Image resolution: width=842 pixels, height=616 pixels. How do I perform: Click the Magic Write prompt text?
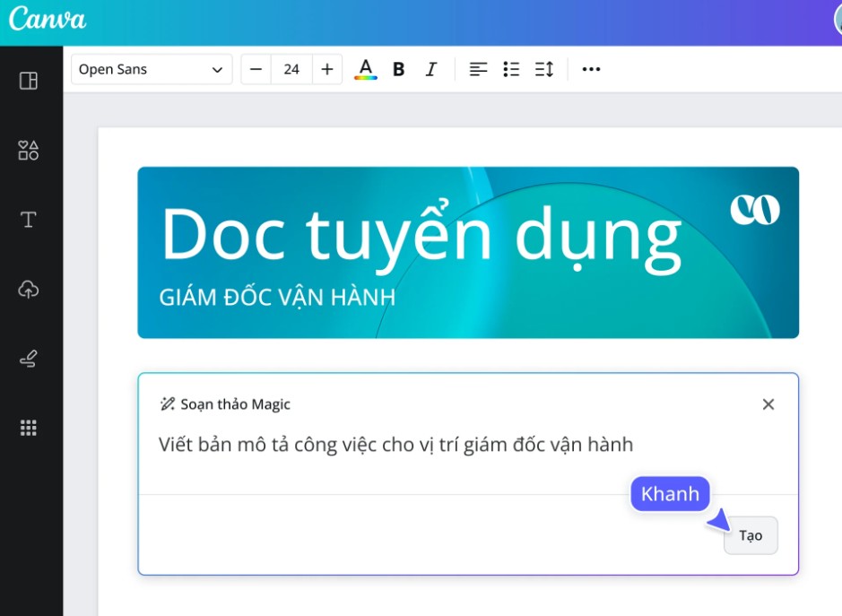395,445
